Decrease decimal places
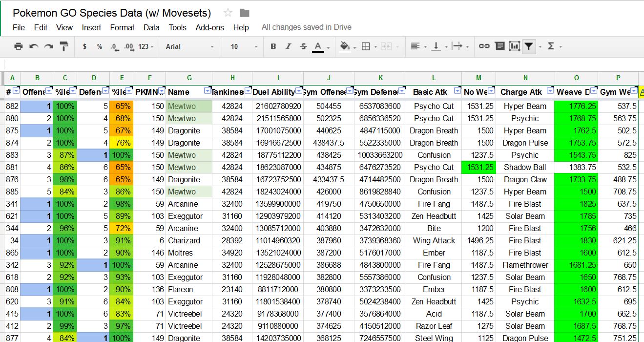 tap(114, 46)
